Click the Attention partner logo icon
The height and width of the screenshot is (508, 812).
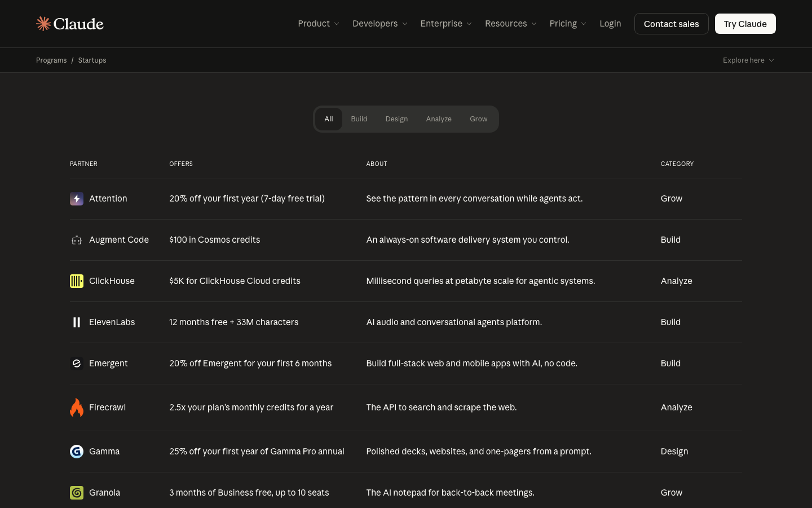tap(77, 199)
